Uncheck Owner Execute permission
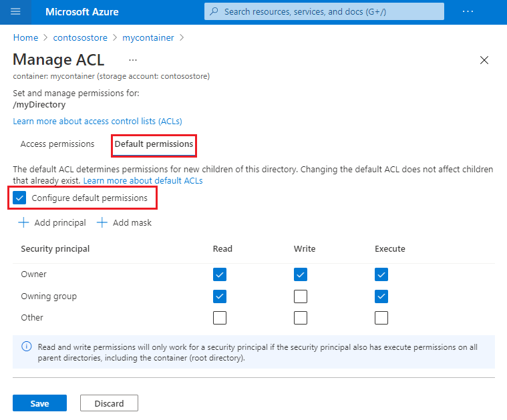Viewport: 507px width, 420px height. coord(381,274)
